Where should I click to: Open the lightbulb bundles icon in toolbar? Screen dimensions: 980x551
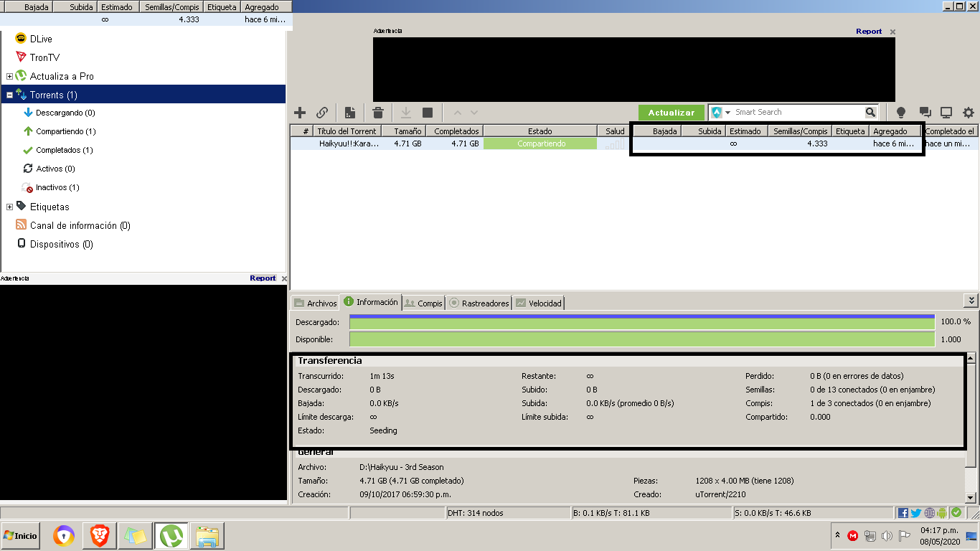[901, 113]
